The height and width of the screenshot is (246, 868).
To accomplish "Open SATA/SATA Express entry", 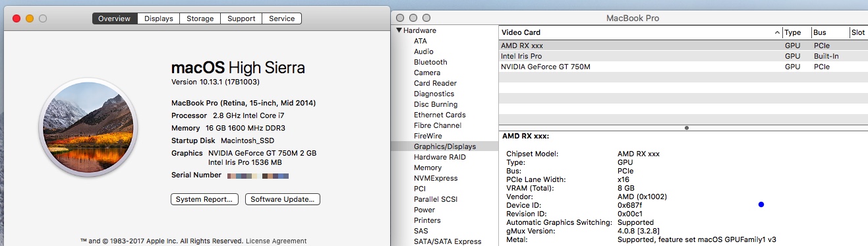I will click(448, 241).
